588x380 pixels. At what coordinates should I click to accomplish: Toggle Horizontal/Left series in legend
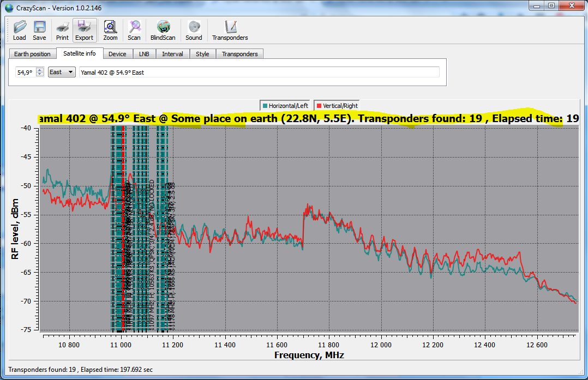point(285,106)
